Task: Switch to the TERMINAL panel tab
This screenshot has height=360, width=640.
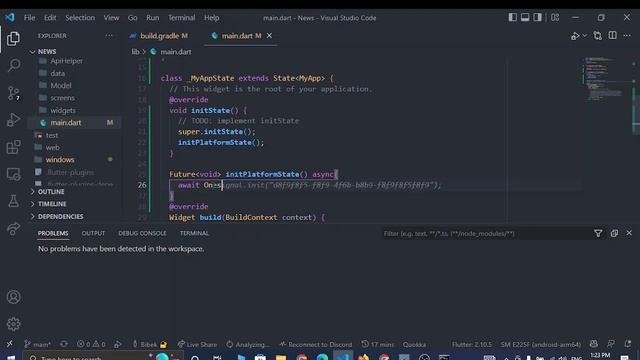Action: coord(194,233)
